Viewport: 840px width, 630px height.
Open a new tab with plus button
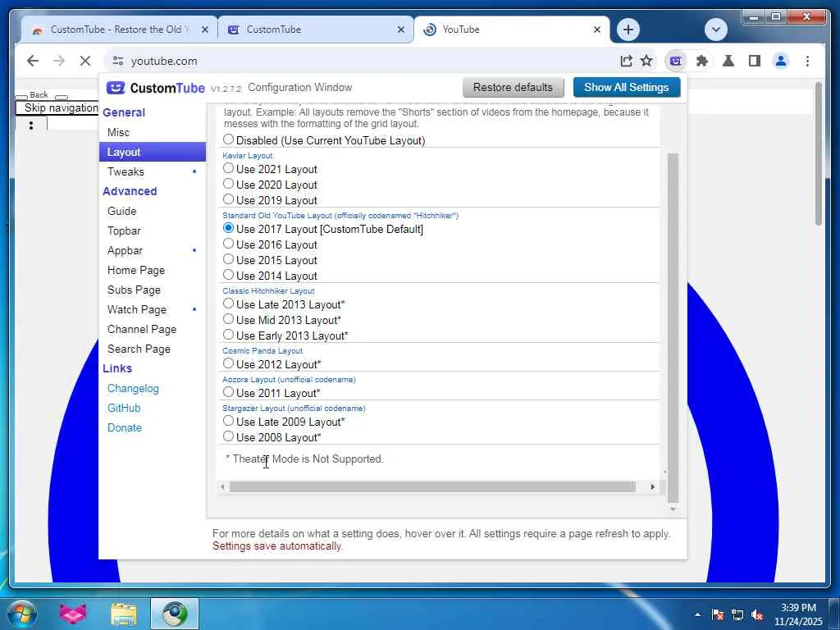(628, 30)
